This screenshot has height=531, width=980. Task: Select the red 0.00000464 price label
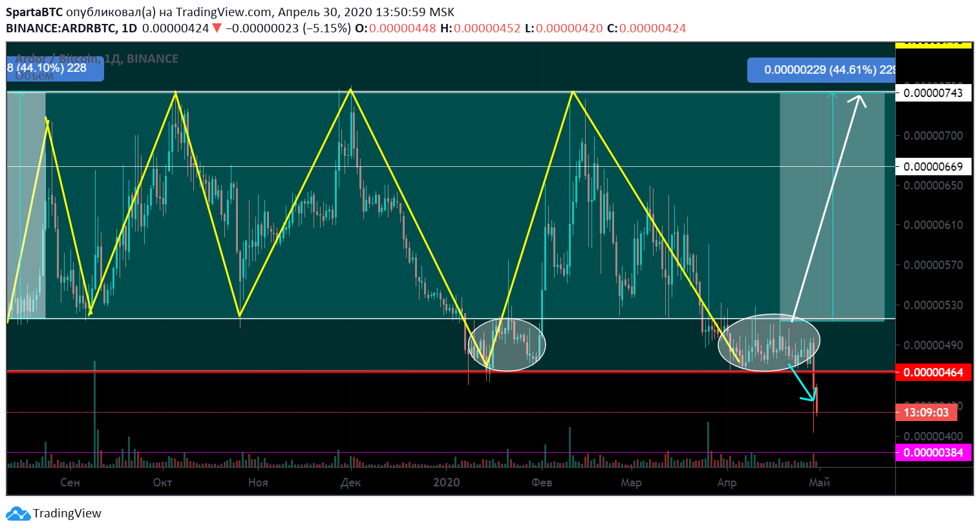[x=933, y=373]
